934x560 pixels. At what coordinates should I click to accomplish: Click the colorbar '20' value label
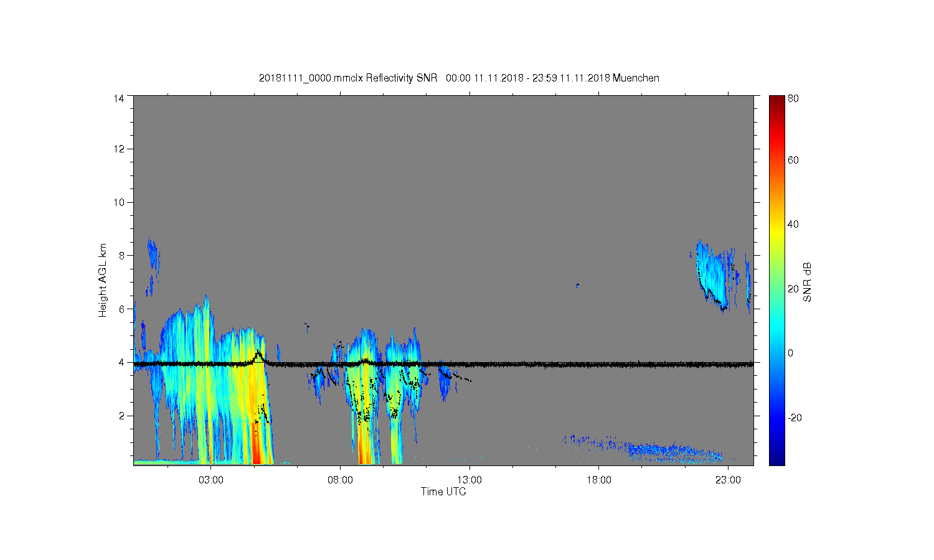coord(793,289)
